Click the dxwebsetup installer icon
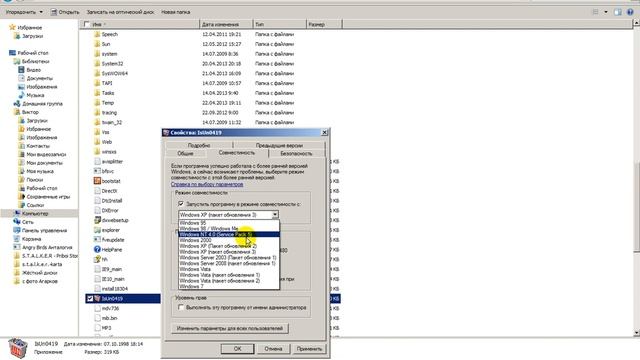 97,220
